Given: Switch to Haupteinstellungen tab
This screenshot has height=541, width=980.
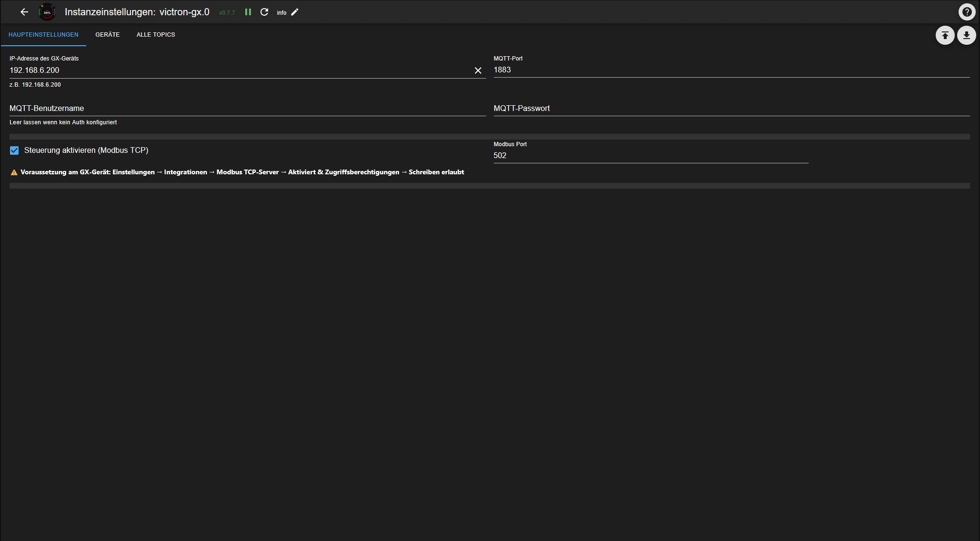Looking at the screenshot, I should click(43, 35).
